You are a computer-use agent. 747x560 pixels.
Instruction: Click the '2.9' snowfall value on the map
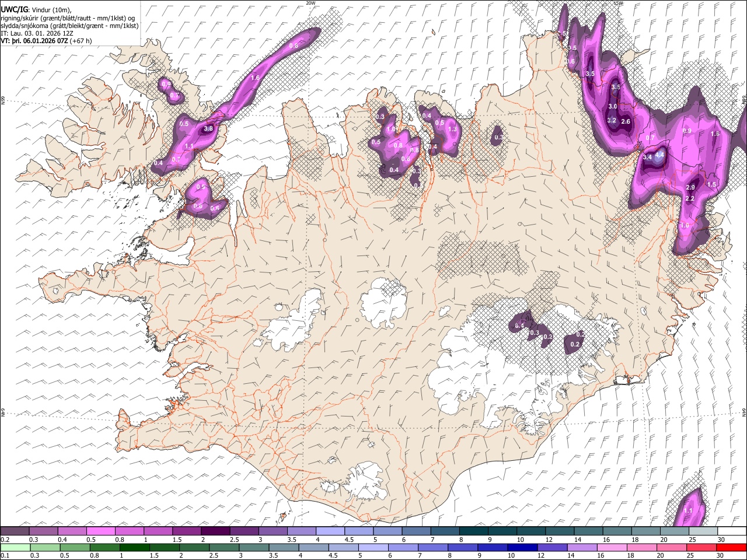click(x=690, y=187)
